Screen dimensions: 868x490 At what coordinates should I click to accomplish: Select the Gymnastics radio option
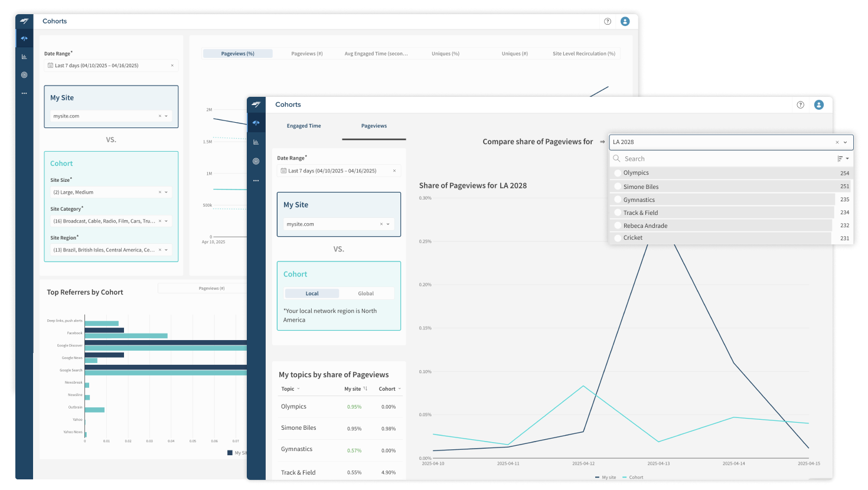(x=618, y=200)
